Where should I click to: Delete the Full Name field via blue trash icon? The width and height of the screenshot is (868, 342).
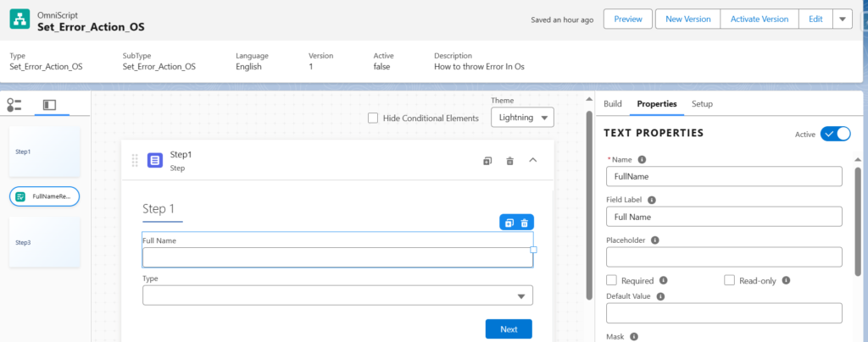[524, 223]
